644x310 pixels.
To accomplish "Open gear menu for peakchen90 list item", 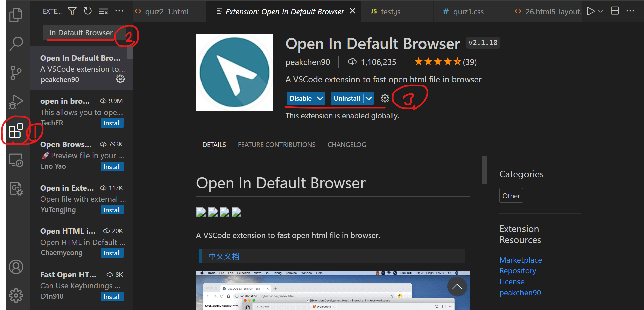I will point(120,79).
